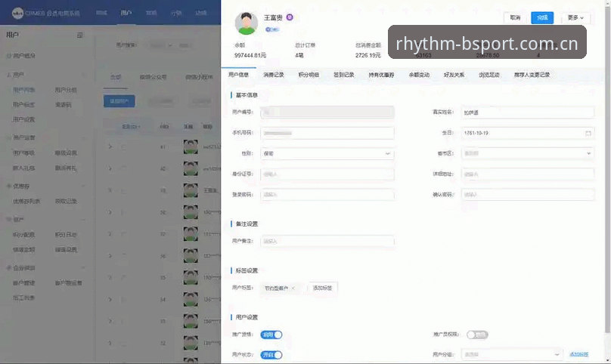This screenshot has width=611, height=364.
Task: Switch to the 积分明细 tab
Action: coord(309,75)
